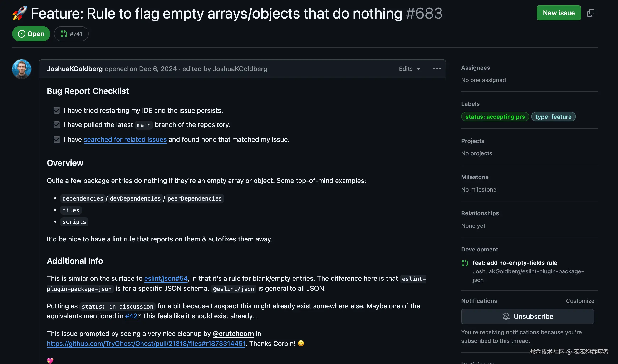Toggle the pulled latest main branch checkbox
This screenshot has height=364, width=618.
pyautogui.click(x=57, y=125)
